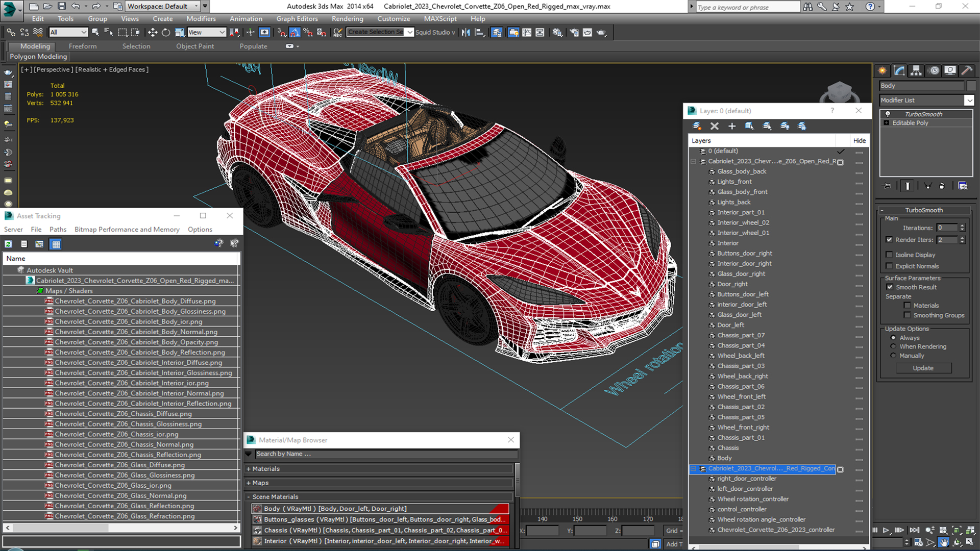Open the Create command panel tab

click(x=882, y=70)
